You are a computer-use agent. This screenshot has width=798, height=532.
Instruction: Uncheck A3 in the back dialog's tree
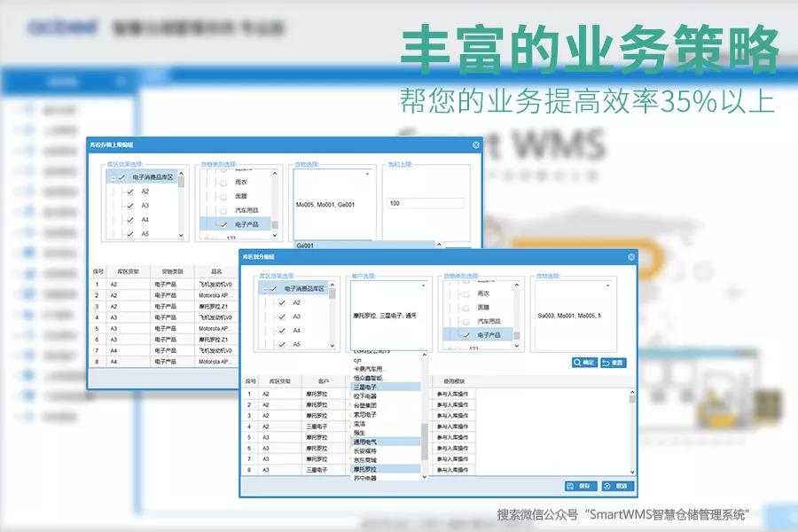tap(130, 206)
